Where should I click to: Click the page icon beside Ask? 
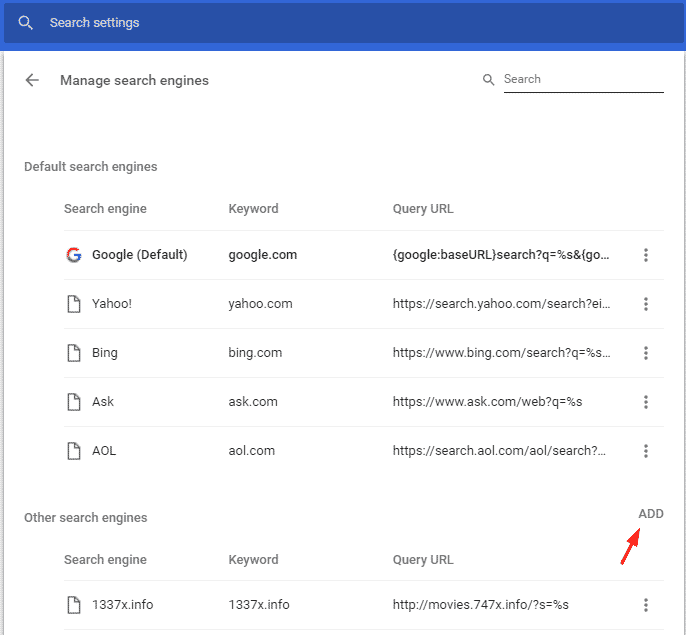[x=73, y=402]
